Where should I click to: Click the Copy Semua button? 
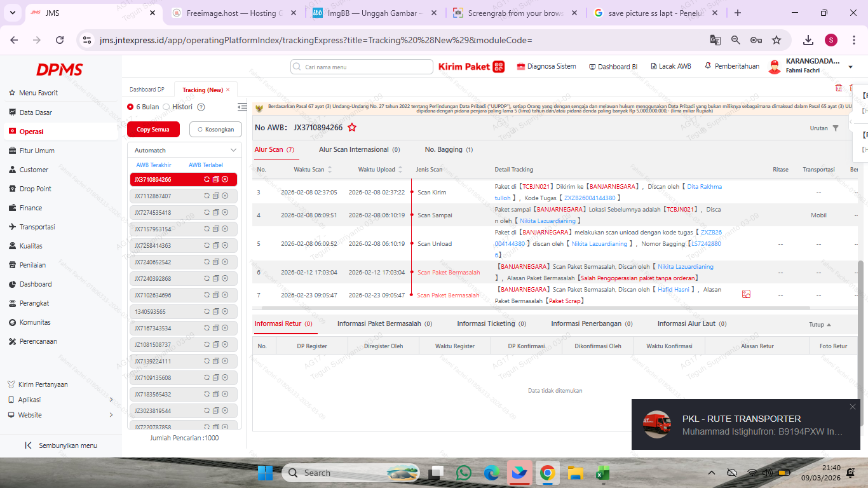(x=153, y=129)
